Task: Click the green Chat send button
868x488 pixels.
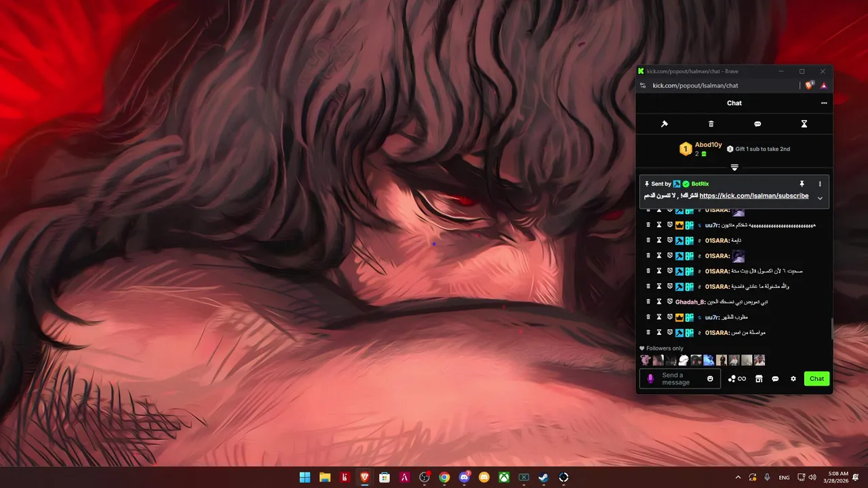Action: coord(816,379)
